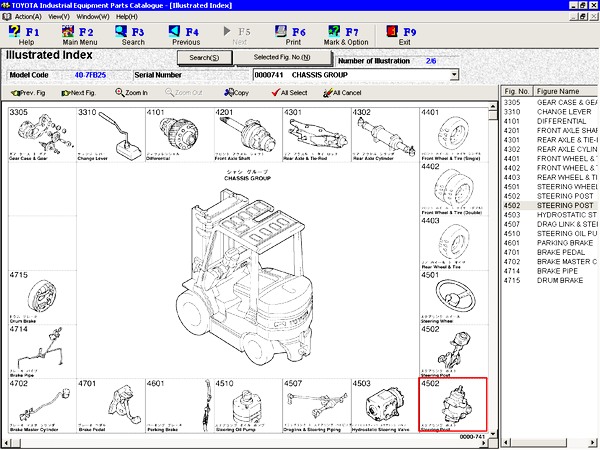
Task: Select the 3310 Change Lever thumbnail
Action: tap(111, 135)
